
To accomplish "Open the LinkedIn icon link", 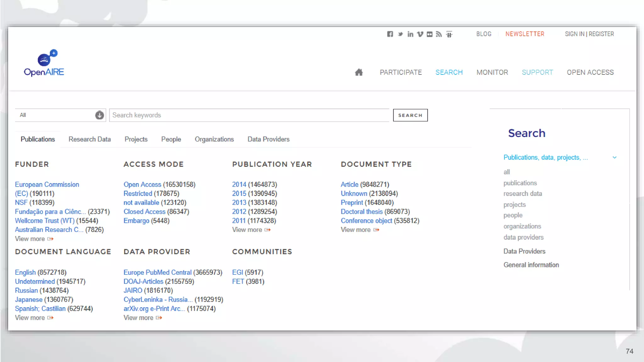I will coord(410,34).
